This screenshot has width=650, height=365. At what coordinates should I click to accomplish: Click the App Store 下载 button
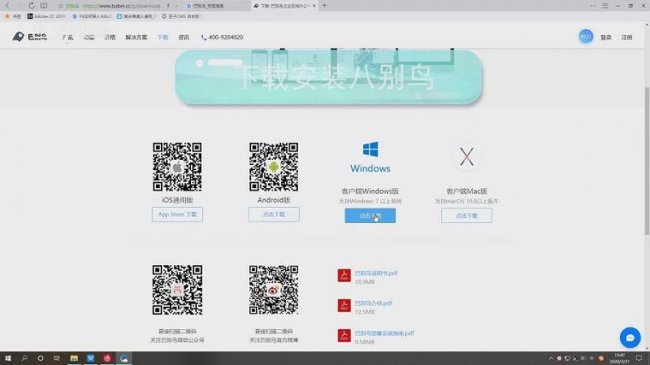177,214
